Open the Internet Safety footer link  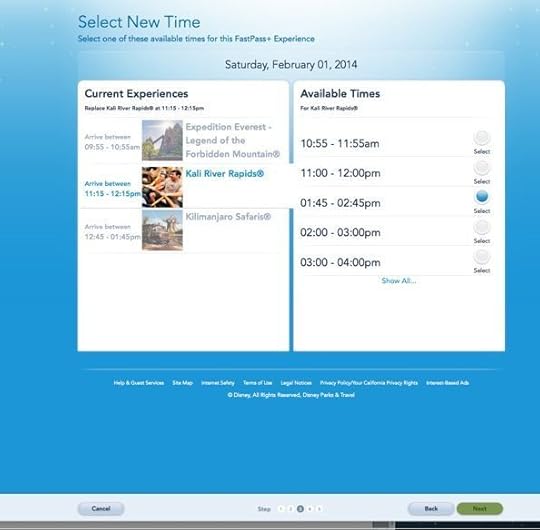click(218, 383)
